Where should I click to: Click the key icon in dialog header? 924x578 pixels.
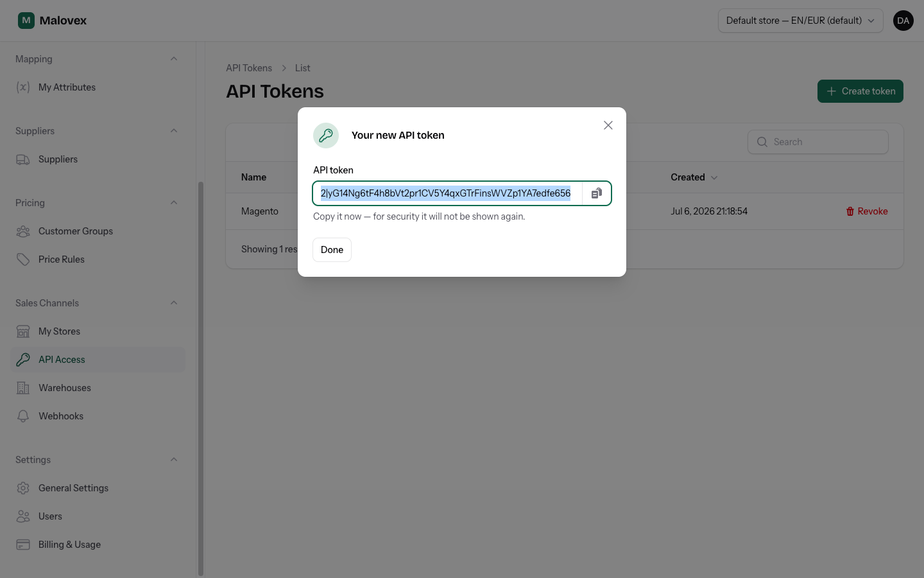(x=326, y=136)
